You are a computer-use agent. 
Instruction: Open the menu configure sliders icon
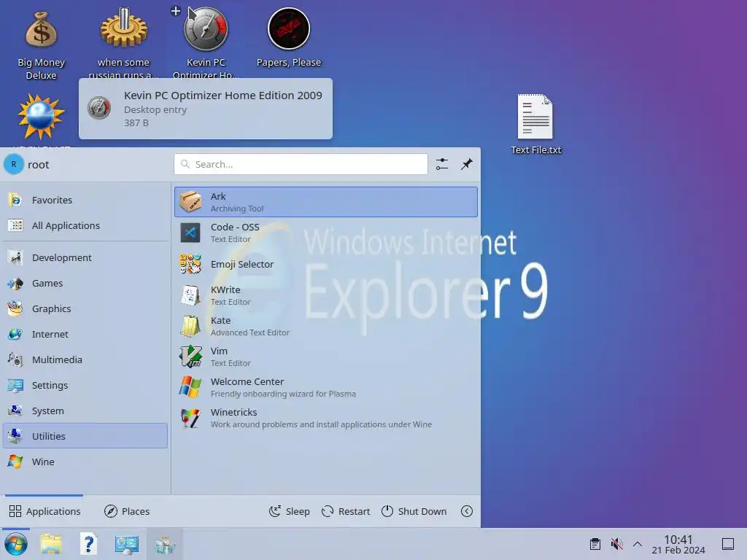click(x=442, y=164)
